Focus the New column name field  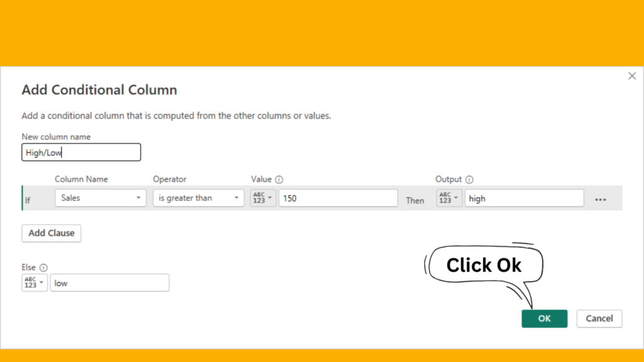point(81,152)
